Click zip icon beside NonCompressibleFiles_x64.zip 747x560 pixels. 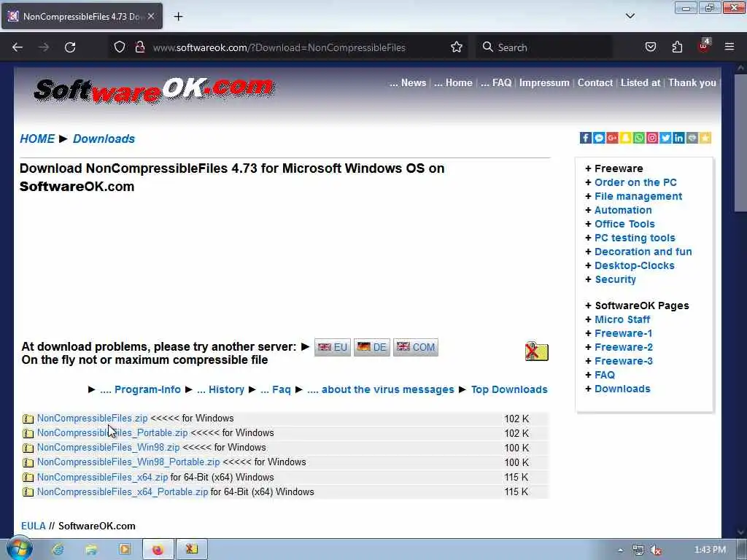28,477
